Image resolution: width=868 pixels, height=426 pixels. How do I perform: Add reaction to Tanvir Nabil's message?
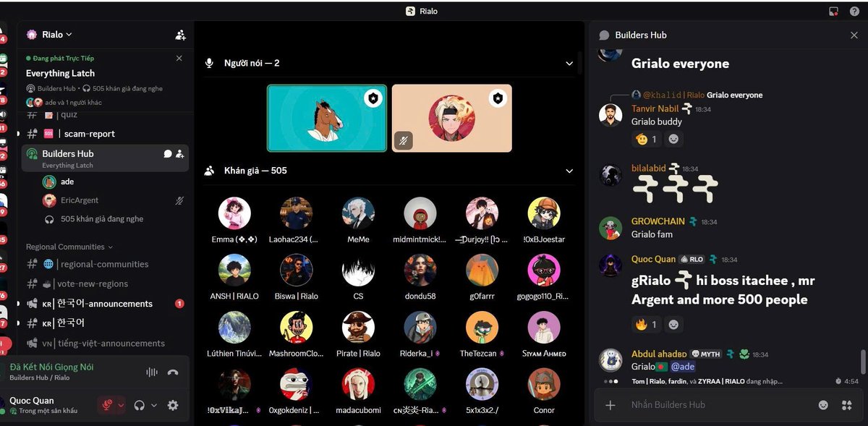click(673, 139)
